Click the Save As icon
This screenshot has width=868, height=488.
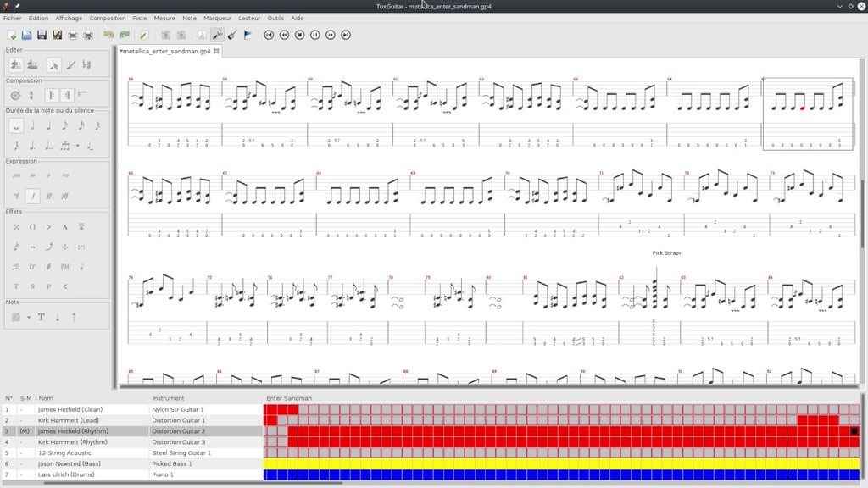[57, 35]
